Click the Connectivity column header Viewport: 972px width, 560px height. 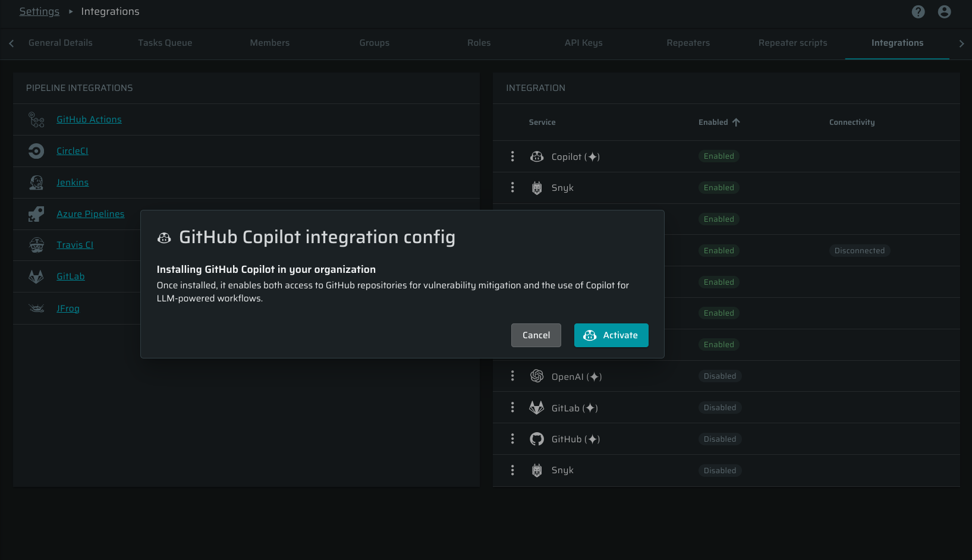pos(852,122)
